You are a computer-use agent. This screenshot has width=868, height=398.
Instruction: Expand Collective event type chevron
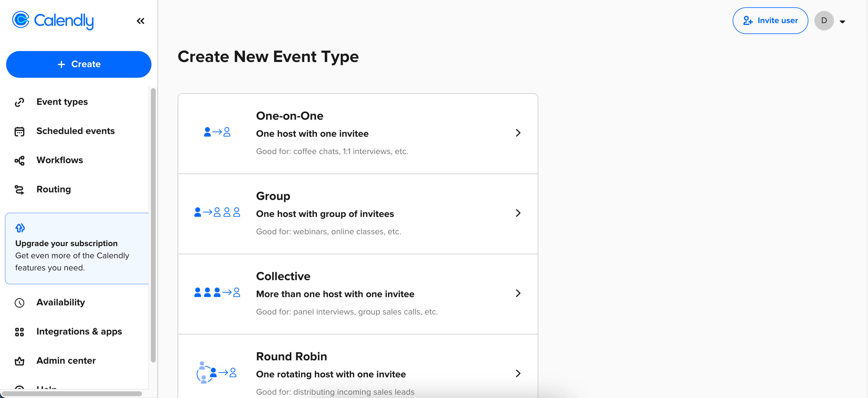518,293
